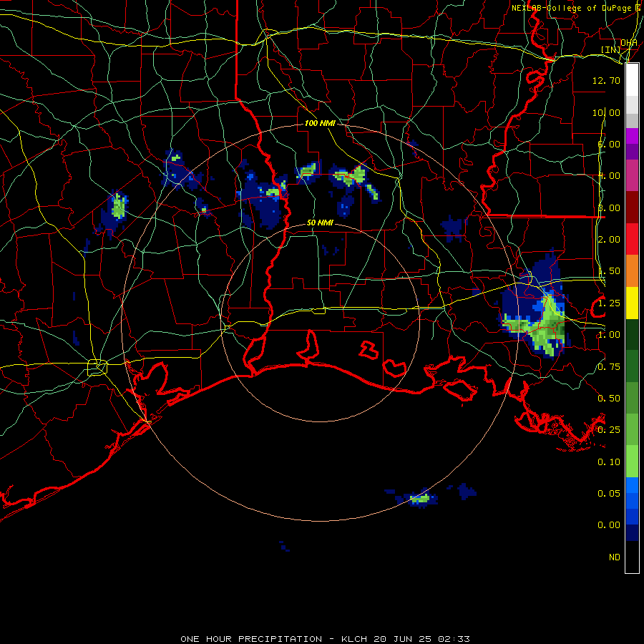This screenshot has height=644, width=644.
Task: Click the [IN] units label
Action: [x=611, y=49]
